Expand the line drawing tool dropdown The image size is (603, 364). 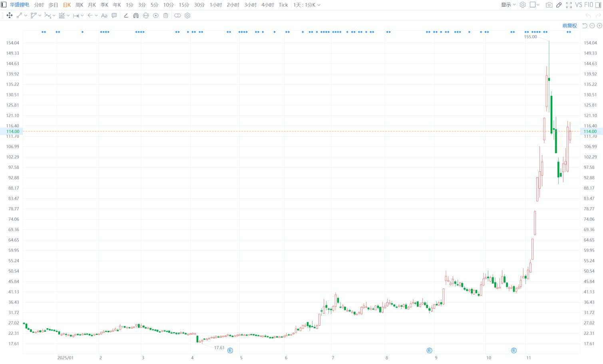[x=26, y=16]
